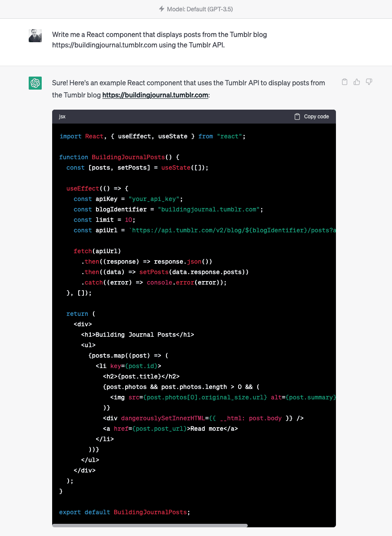The image size is (392, 536).
Task: Click the response.json() line
Action: (146, 261)
